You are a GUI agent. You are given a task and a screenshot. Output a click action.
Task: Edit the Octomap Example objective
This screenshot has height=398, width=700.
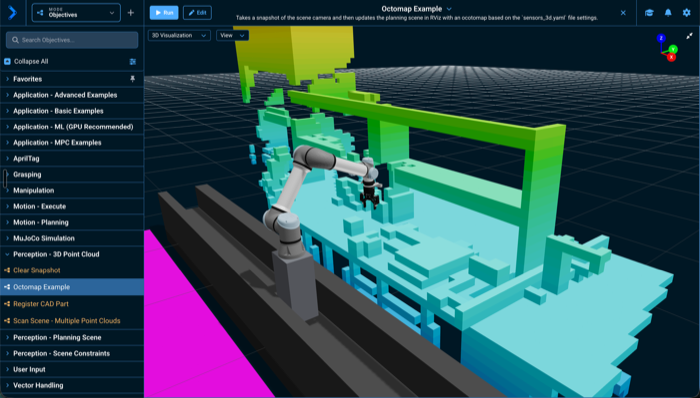coord(197,12)
